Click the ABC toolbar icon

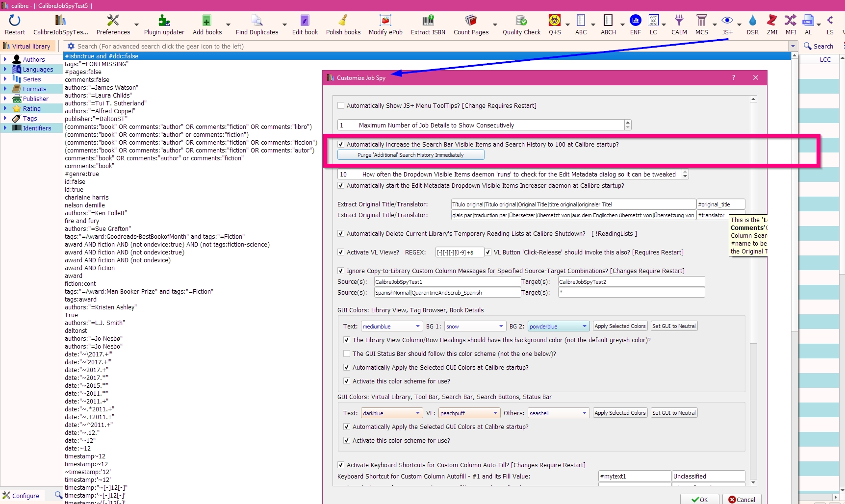[581, 21]
